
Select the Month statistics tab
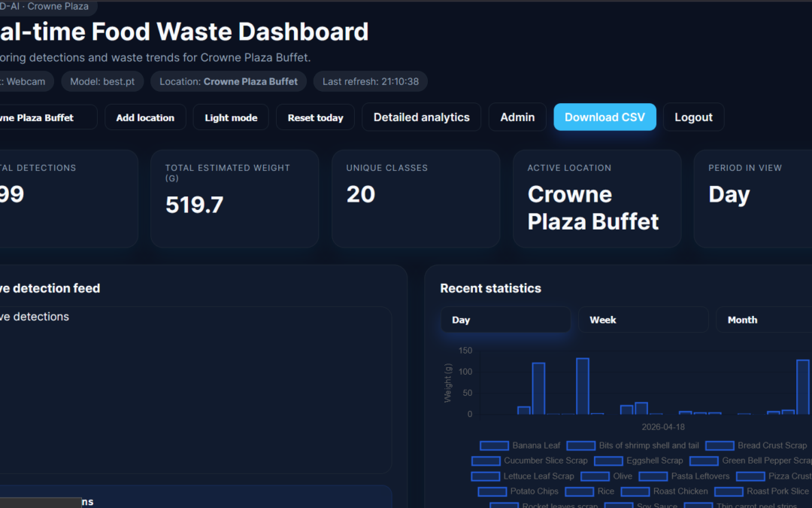click(x=765, y=320)
